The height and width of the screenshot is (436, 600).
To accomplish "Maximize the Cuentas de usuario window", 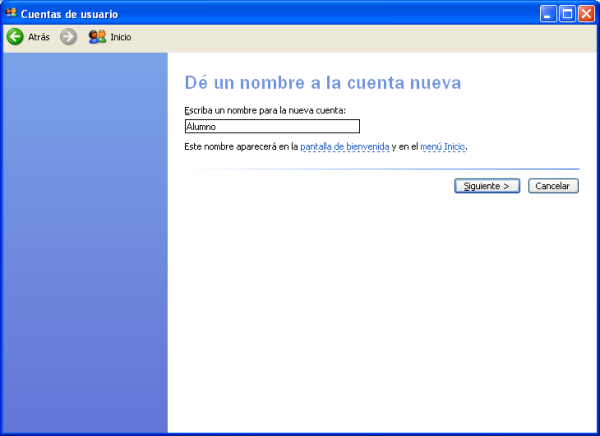I will [567, 14].
